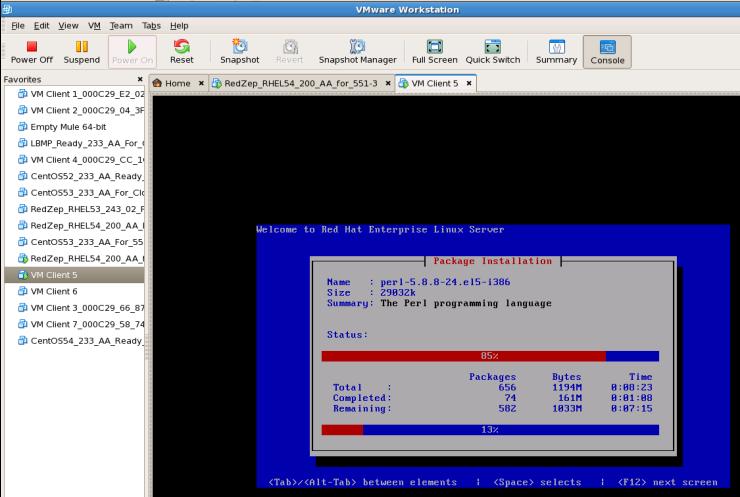The width and height of the screenshot is (740, 497).
Task: Click the perl-5.8.8-24.el5-i386 package name
Action: coord(445,282)
